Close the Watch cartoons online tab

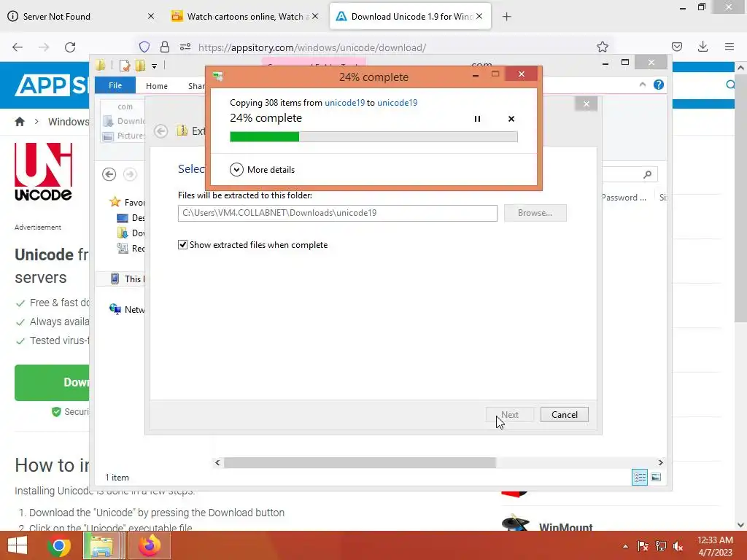pos(315,16)
